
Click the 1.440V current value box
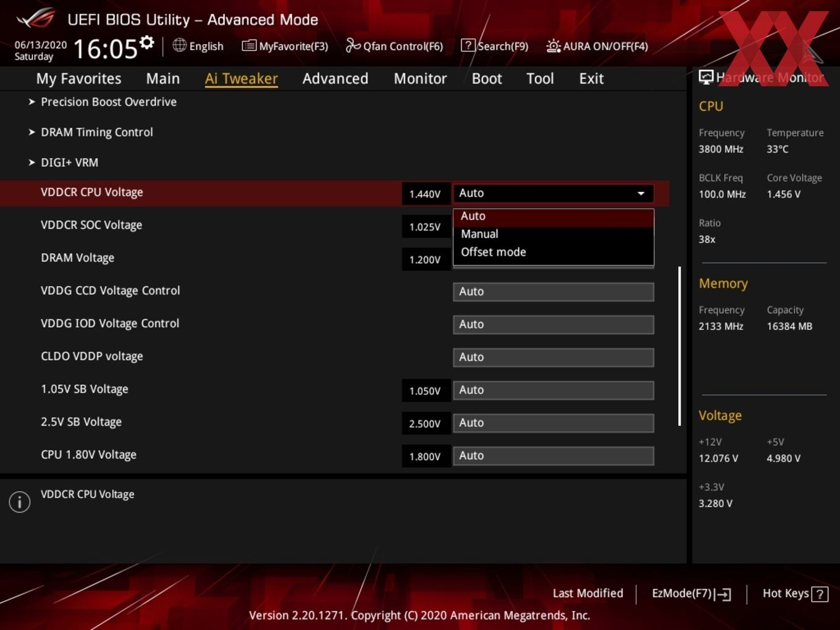[426, 194]
